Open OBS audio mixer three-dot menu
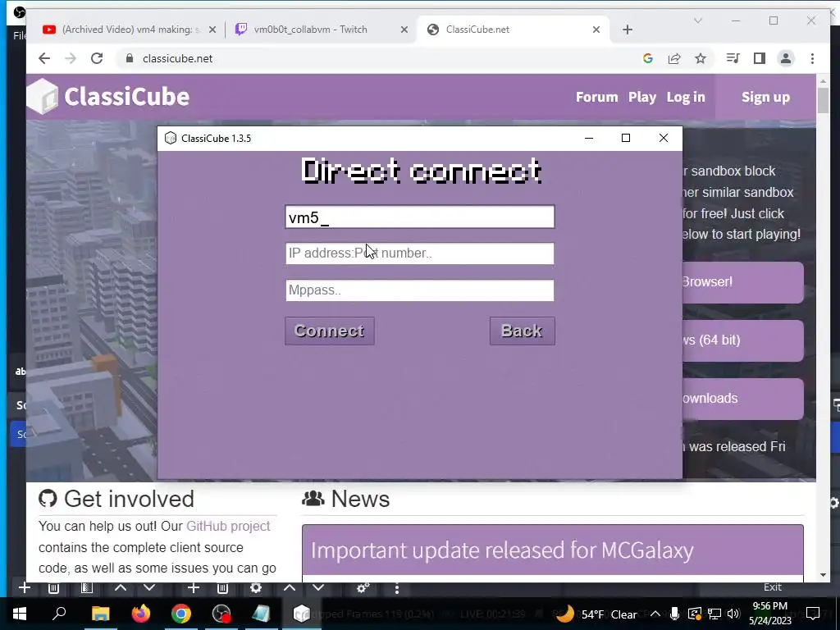This screenshot has width=840, height=630. pos(396,589)
